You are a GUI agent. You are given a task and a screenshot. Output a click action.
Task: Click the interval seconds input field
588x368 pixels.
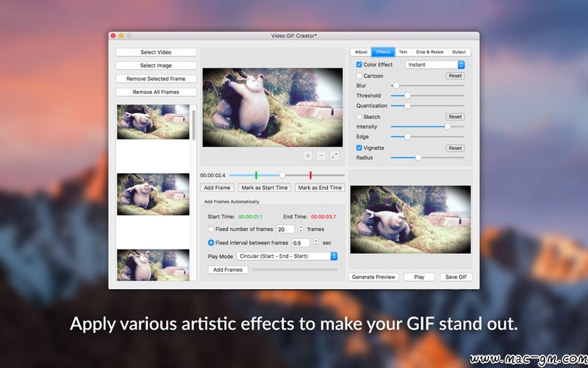(301, 243)
